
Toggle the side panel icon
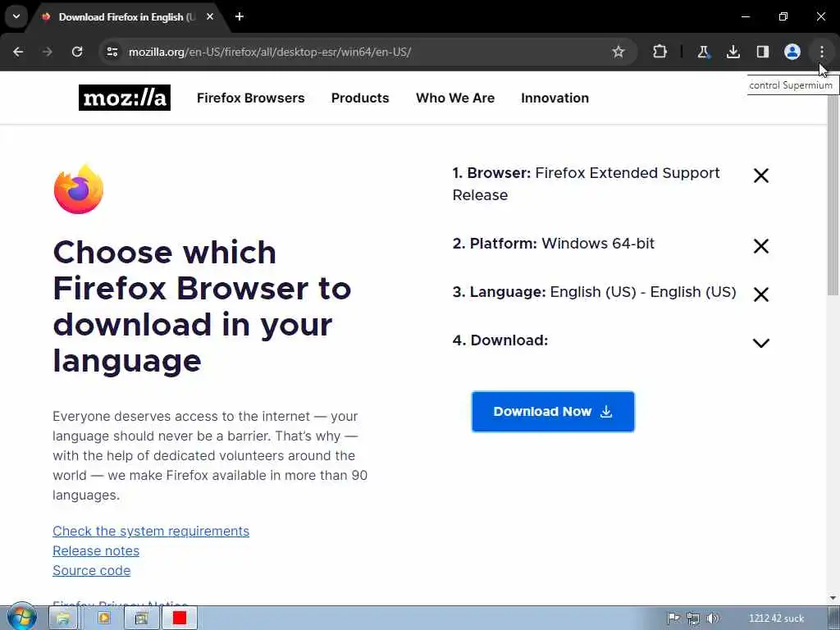tap(763, 52)
